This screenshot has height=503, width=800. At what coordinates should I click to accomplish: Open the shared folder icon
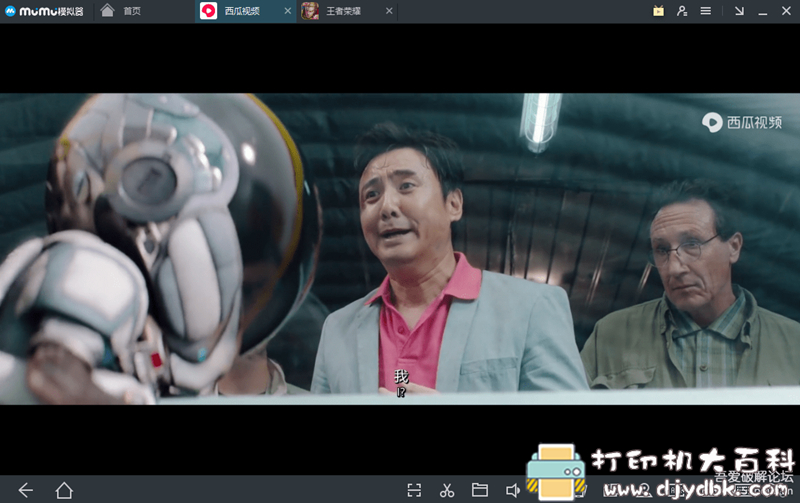(480, 490)
